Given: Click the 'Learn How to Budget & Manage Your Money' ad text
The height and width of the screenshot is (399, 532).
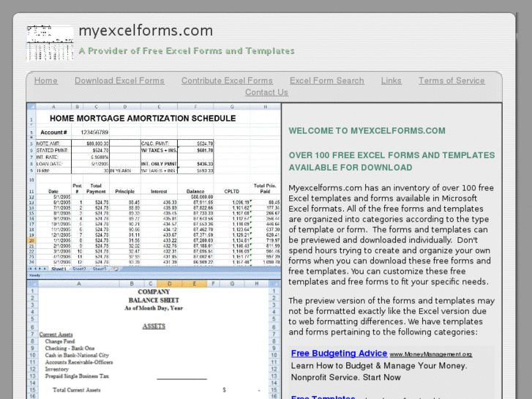Looking at the screenshot, I should [379, 366].
